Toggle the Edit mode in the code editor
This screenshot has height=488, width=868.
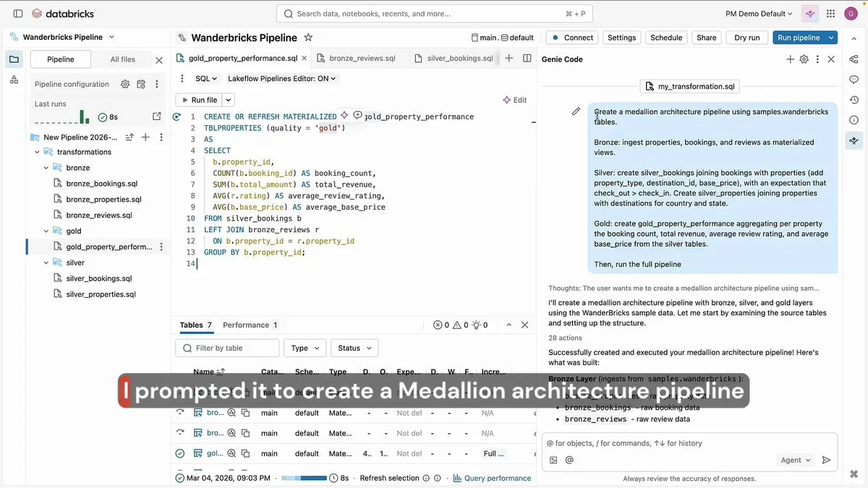point(514,99)
